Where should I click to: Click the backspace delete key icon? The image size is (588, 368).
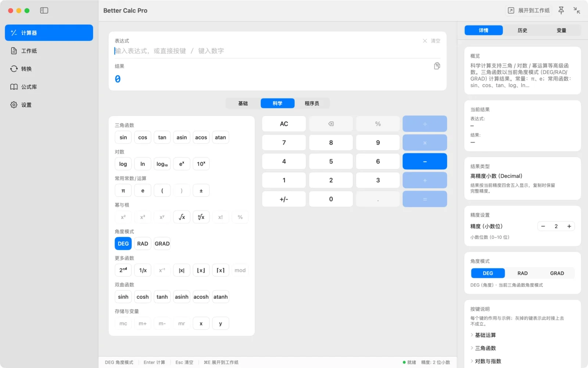(x=331, y=124)
